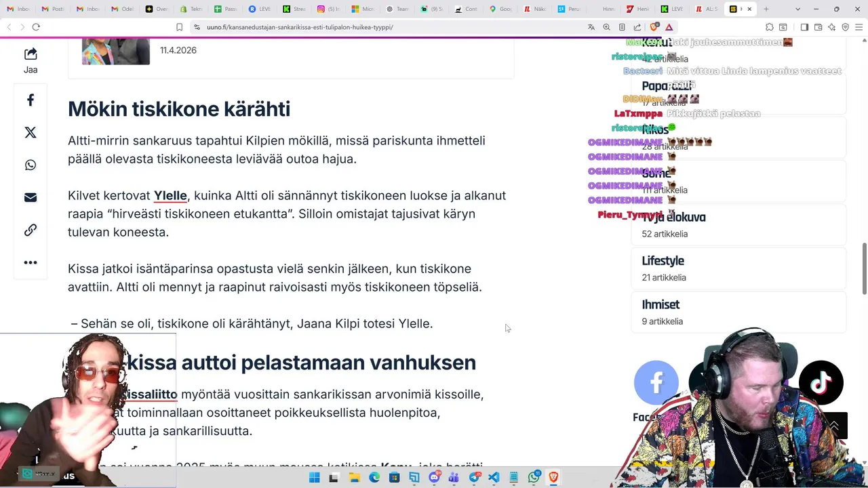The width and height of the screenshot is (868, 488).
Task: Open Microsoft Teams from the taskbar
Action: tap(454, 478)
